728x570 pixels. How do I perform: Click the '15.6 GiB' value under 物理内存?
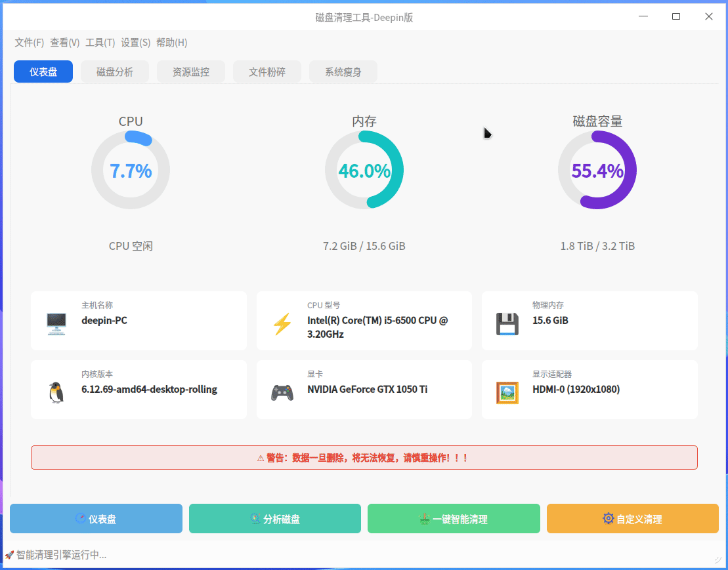tap(550, 321)
